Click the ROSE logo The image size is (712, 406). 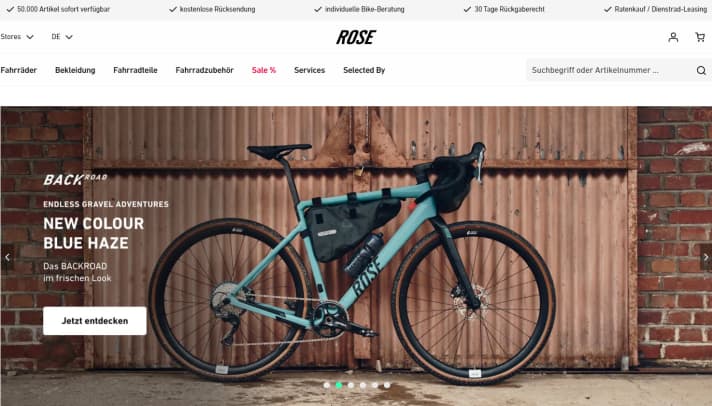356,37
